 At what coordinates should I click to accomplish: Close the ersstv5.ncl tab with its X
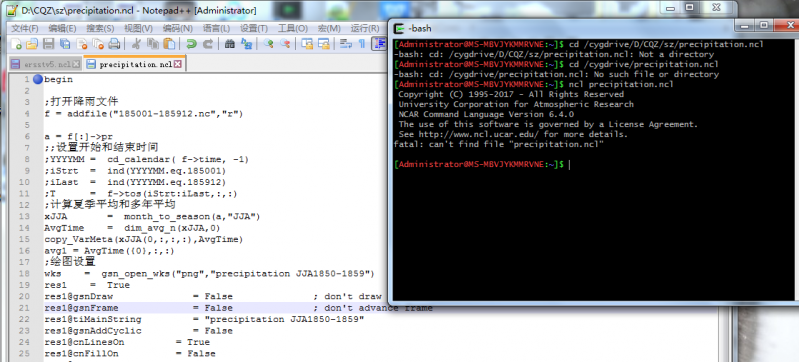[x=76, y=64]
